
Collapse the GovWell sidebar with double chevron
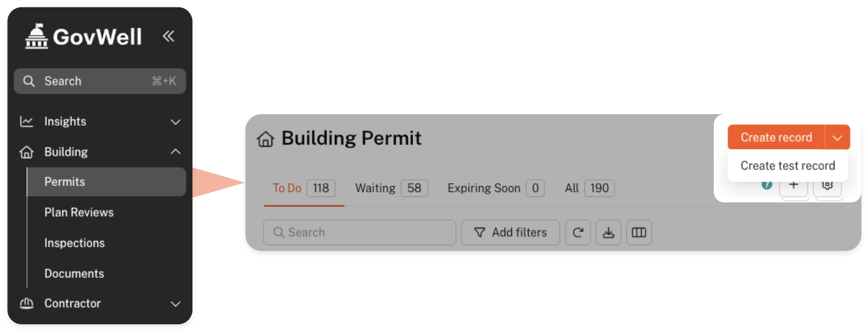click(x=168, y=36)
